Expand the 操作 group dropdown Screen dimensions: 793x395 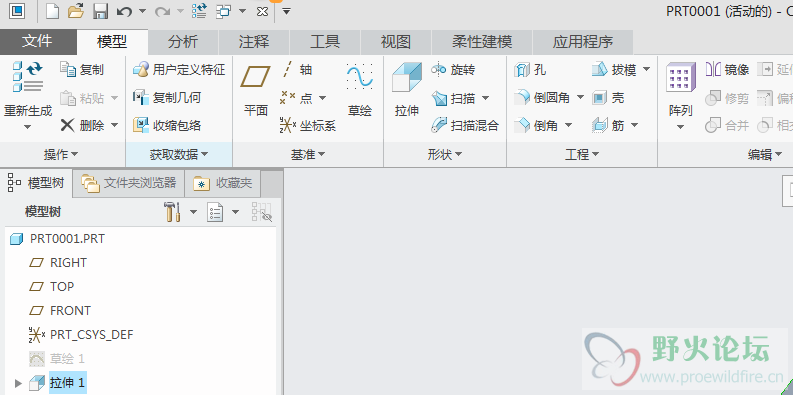(x=61, y=154)
